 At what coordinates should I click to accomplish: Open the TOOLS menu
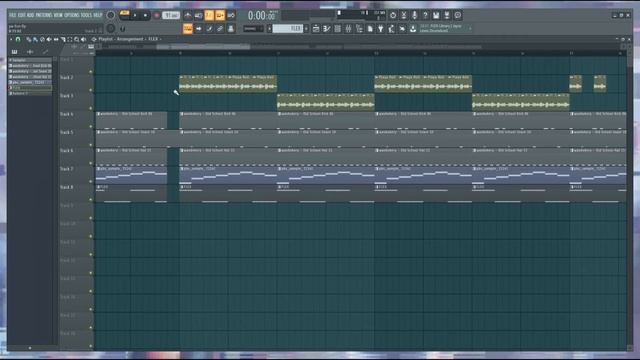coord(86,15)
